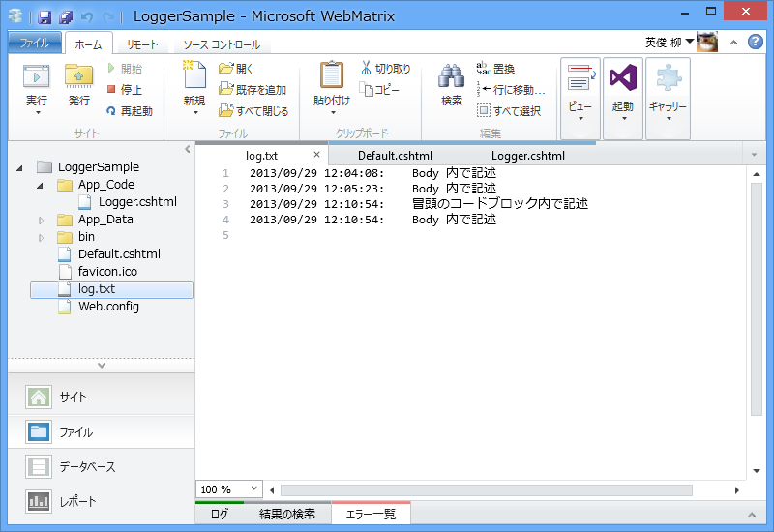Create a new file with 新規 icon
Viewport: 774px width, 532px height.
(194, 88)
